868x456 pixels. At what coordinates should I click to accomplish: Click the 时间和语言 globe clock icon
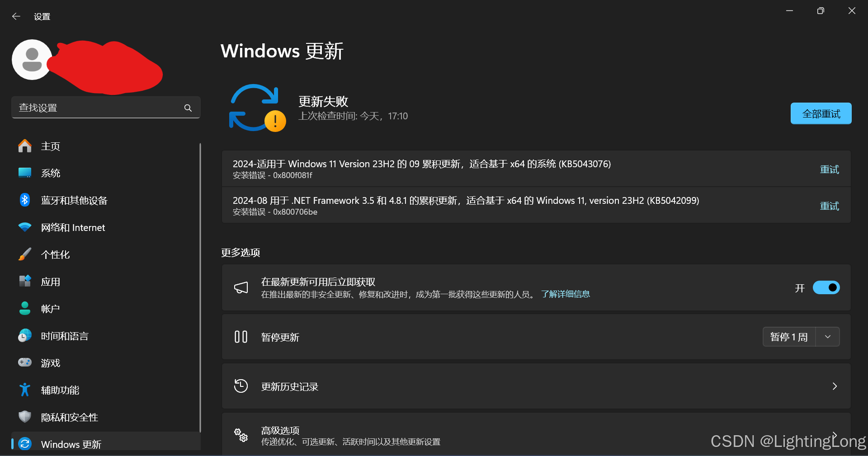pyautogui.click(x=25, y=335)
